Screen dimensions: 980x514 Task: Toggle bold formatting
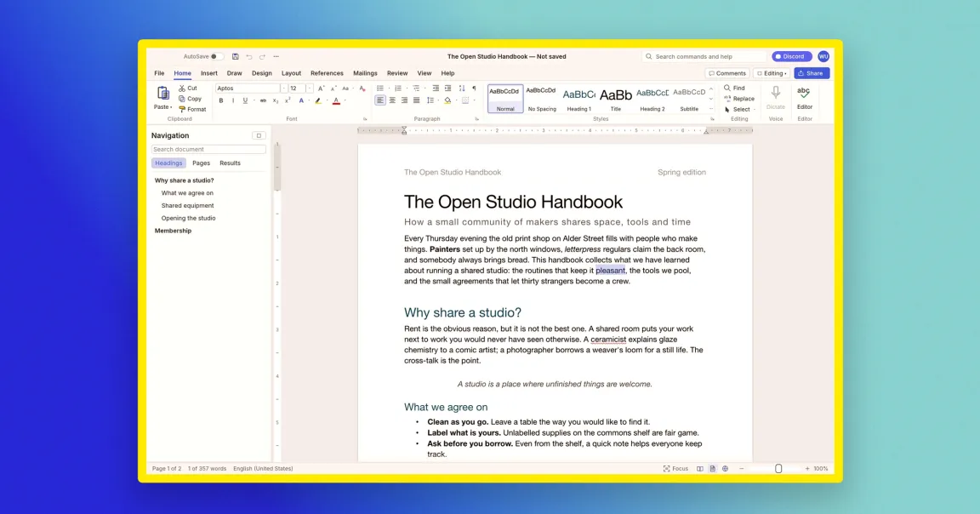(x=220, y=100)
